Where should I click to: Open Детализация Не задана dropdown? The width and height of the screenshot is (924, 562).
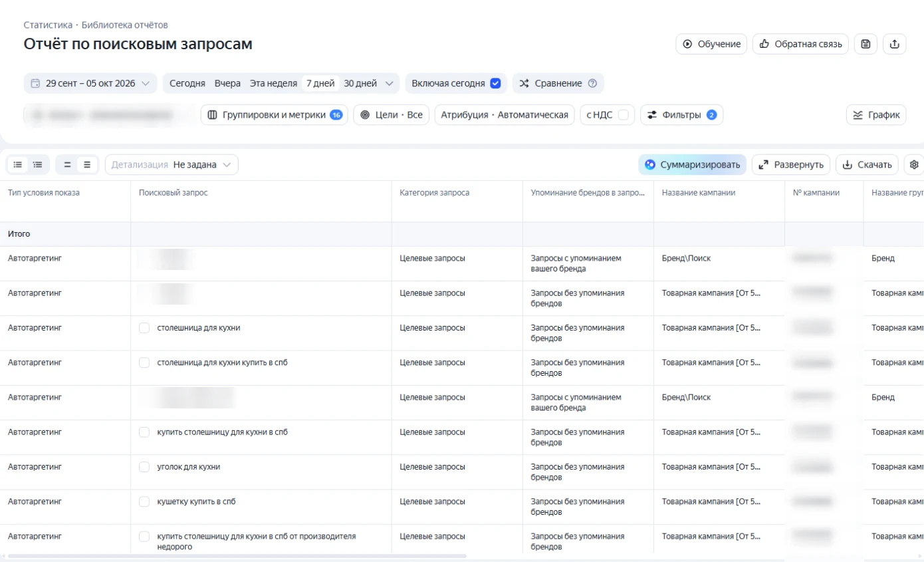tap(172, 165)
